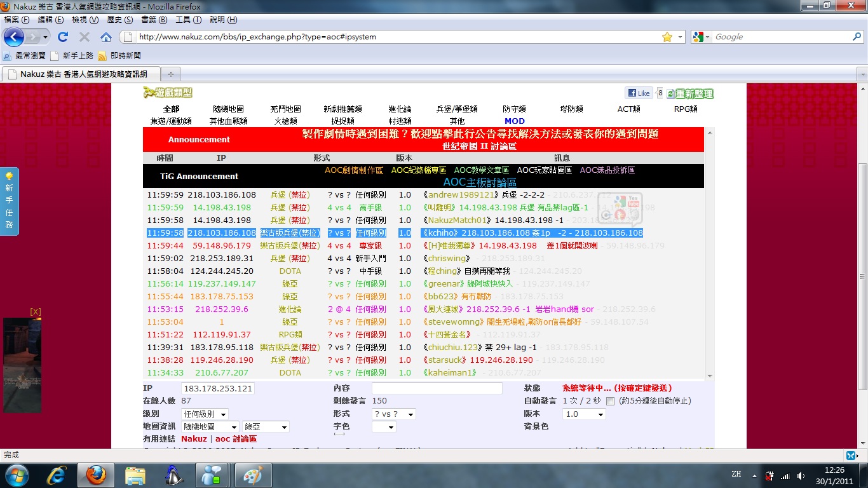Enable the 自動發言 auto-post checkbox
This screenshot has width=868, height=488.
(x=611, y=401)
